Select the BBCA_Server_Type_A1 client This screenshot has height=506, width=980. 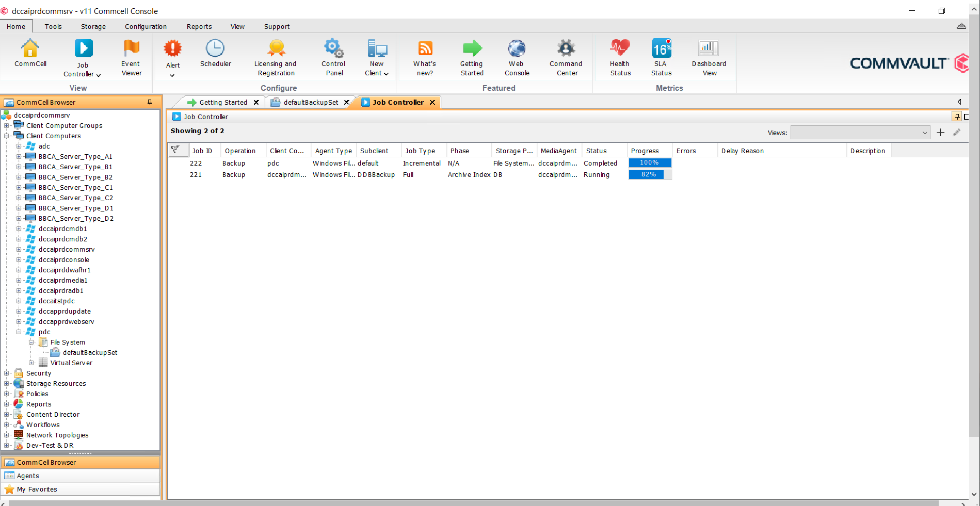75,156
